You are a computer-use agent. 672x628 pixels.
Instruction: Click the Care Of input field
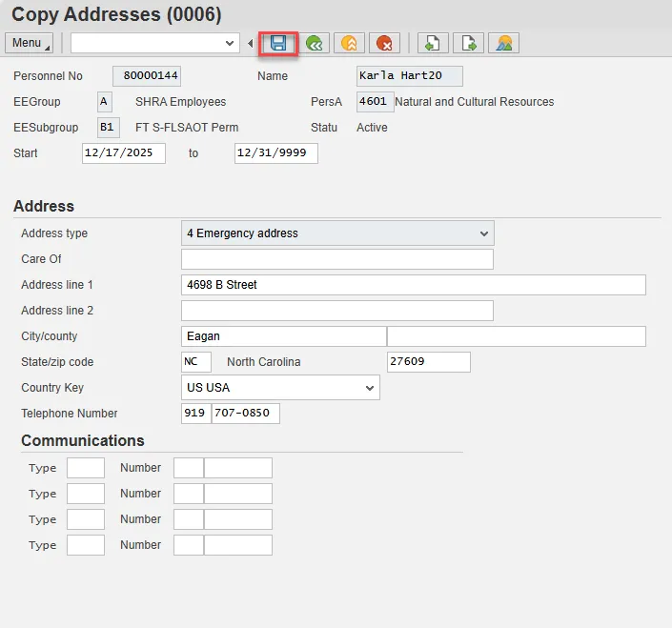336,259
